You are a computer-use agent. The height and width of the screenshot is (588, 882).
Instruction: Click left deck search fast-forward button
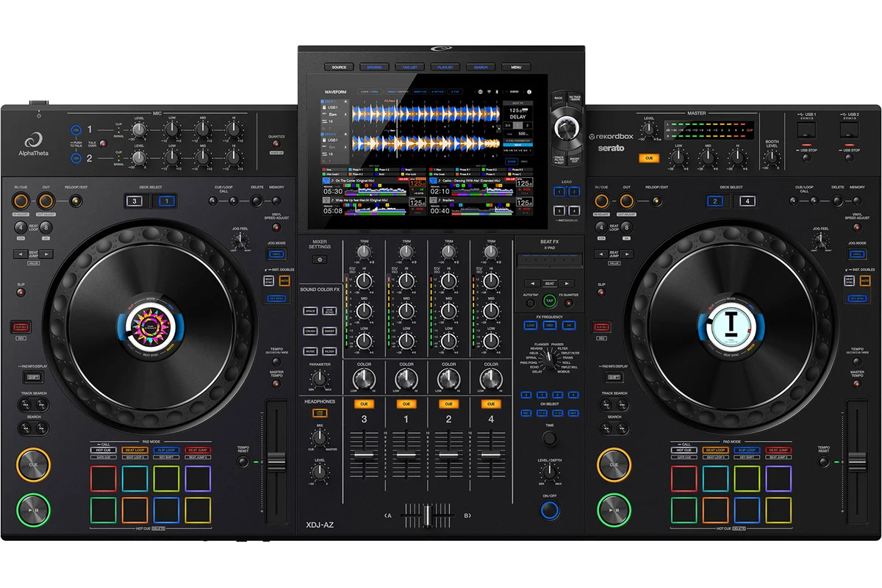pos(41,428)
